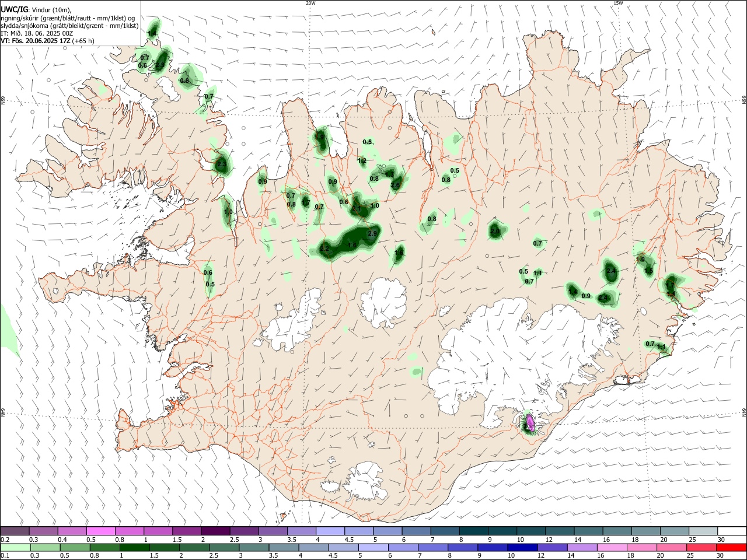Click the light grey snow swatch labeled 25

pyautogui.click(x=703, y=531)
